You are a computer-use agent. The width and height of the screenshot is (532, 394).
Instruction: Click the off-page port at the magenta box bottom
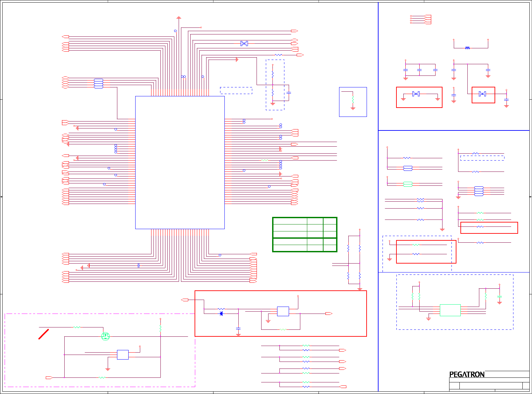click(49, 378)
